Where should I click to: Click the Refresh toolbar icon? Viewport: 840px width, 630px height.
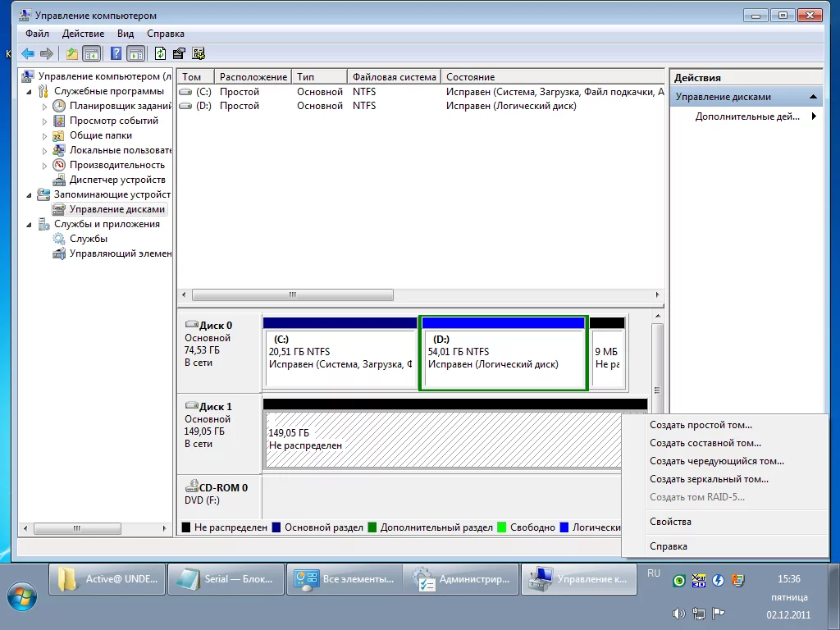point(160,54)
